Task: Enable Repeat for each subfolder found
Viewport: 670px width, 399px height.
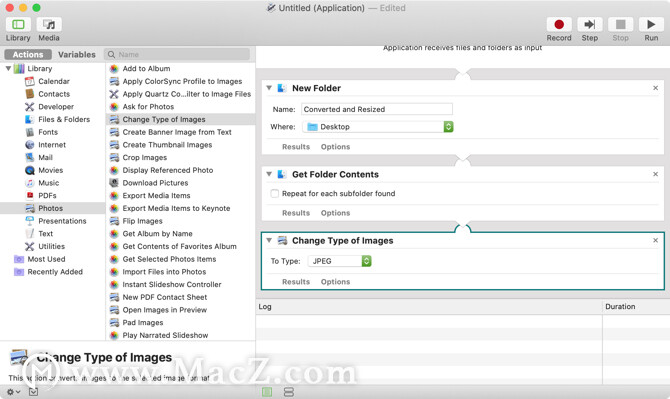Action: point(275,194)
